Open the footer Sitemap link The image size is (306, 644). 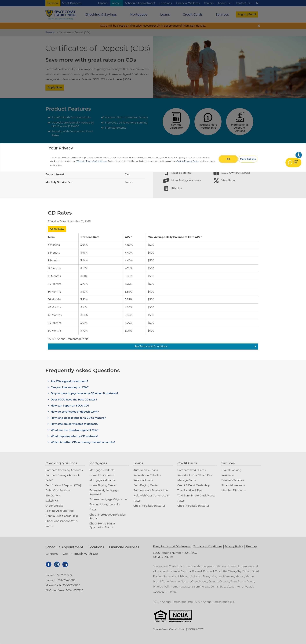pyautogui.click(x=251, y=546)
